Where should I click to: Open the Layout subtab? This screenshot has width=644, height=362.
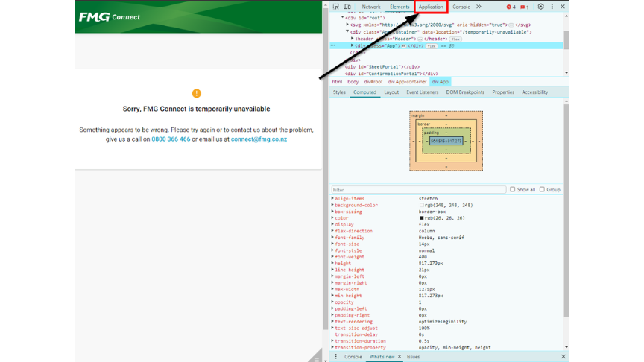[x=391, y=92]
